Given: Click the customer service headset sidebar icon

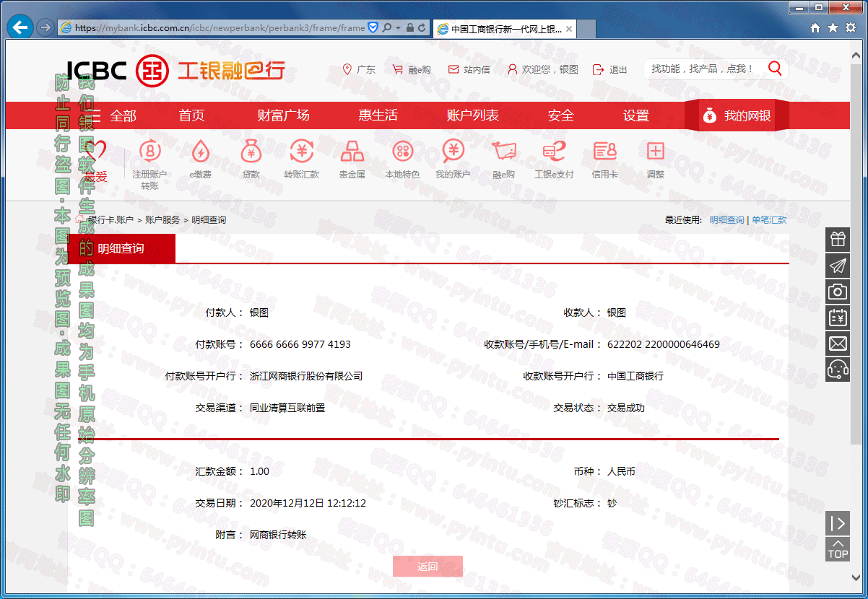Looking at the screenshot, I should click(x=838, y=369).
